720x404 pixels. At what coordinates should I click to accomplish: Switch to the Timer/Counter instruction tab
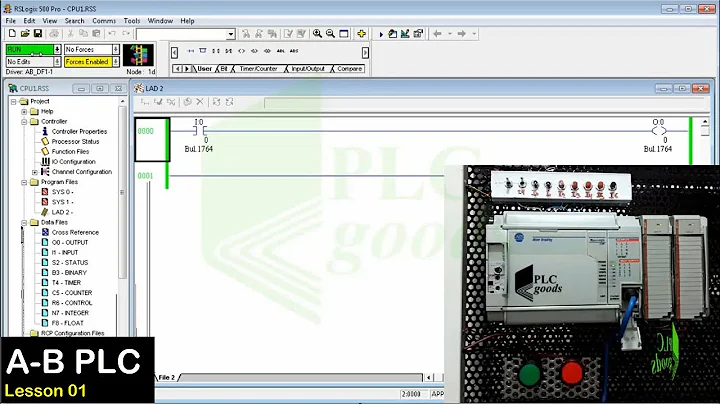tap(259, 69)
